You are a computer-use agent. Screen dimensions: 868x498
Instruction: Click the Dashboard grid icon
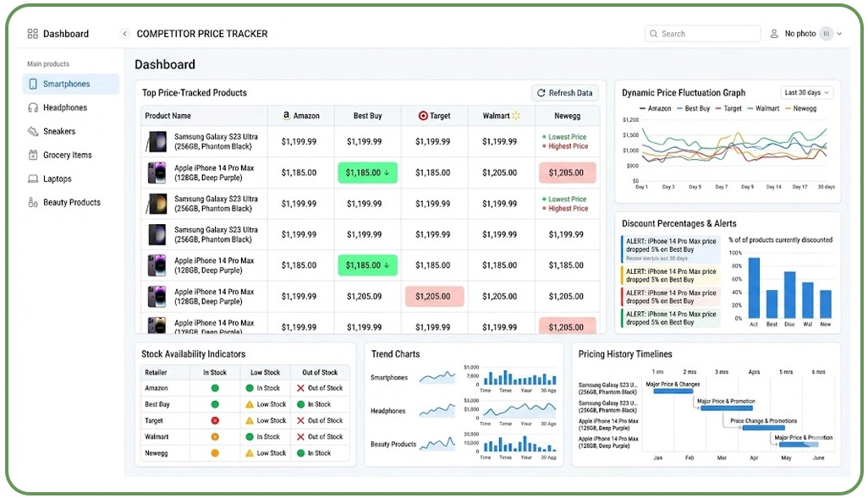[33, 34]
